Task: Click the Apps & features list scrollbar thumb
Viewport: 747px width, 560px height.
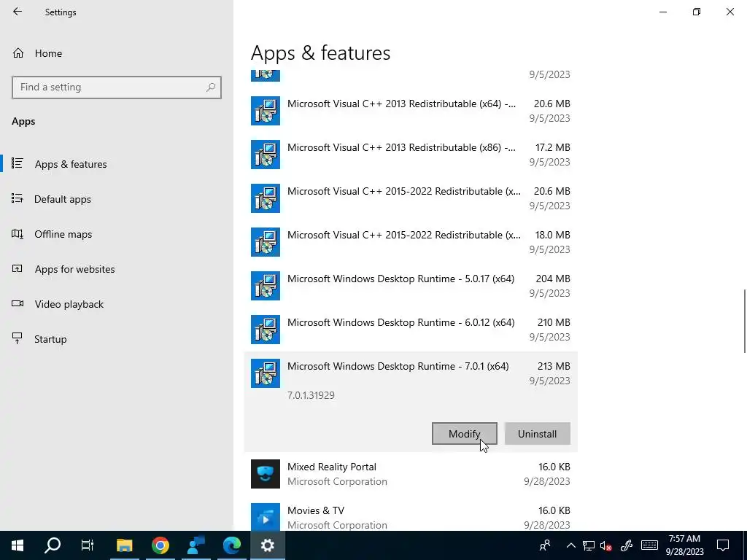Action: coord(745,321)
